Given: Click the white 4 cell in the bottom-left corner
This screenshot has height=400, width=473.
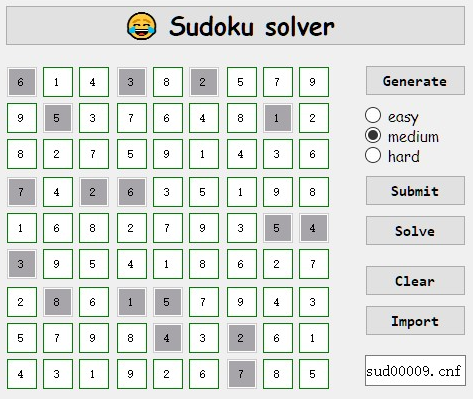Looking at the screenshot, I should 22,374.
